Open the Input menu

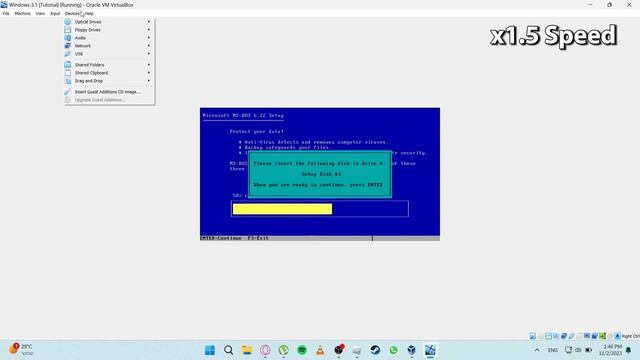(x=55, y=13)
